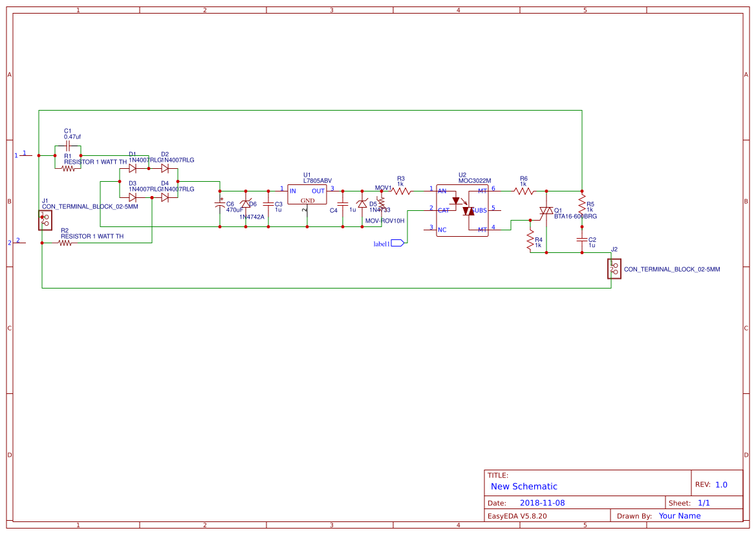Select the 0.47uf capacitor symbol C1

pos(68,146)
